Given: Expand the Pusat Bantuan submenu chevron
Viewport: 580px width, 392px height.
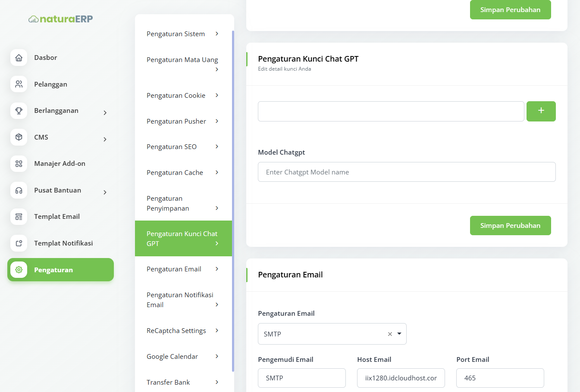Looking at the screenshot, I should 105,193.
